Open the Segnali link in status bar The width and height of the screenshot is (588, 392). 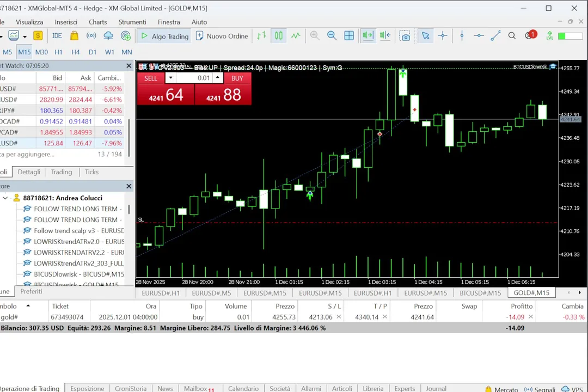click(x=540, y=389)
